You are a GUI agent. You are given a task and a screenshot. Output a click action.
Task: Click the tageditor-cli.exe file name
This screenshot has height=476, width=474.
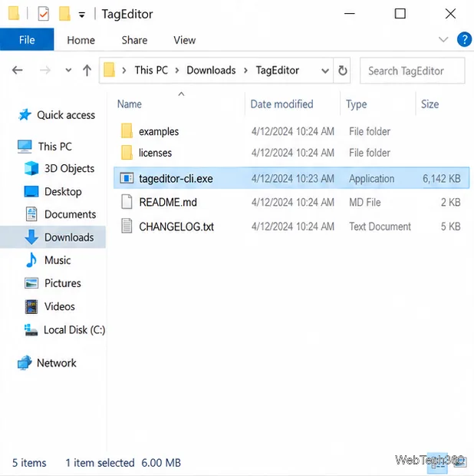[176, 178]
